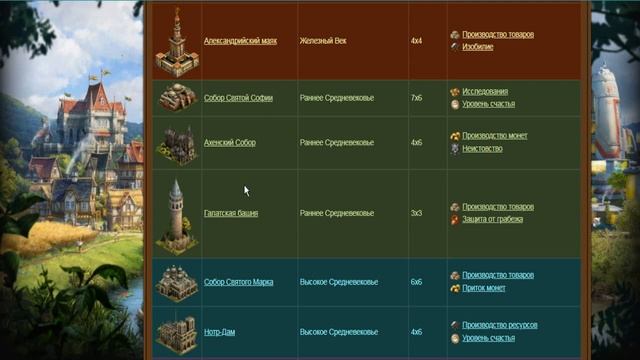Open the Приток монет bonus link
The width and height of the screenshot is (640, 360).
pos(484,288)
